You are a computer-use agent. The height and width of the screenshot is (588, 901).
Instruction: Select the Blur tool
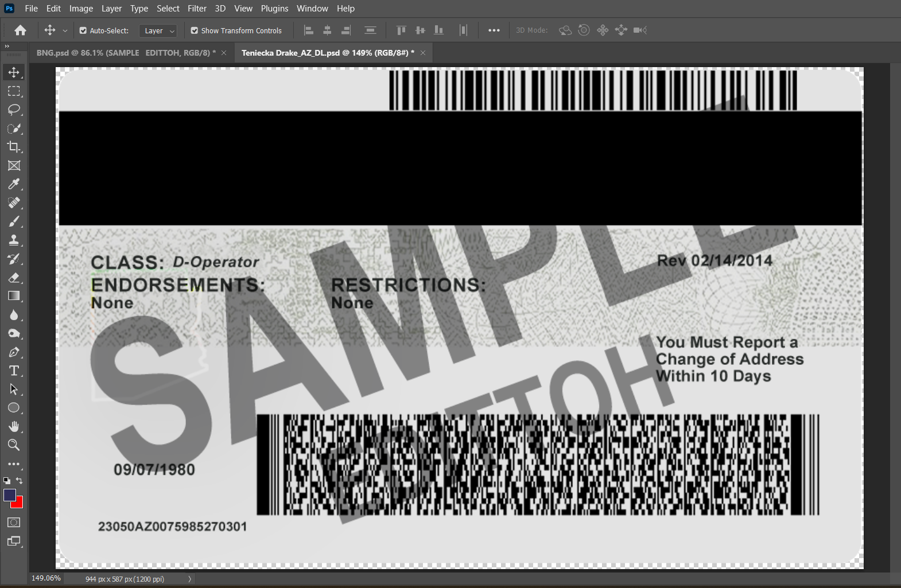point(14,315)
